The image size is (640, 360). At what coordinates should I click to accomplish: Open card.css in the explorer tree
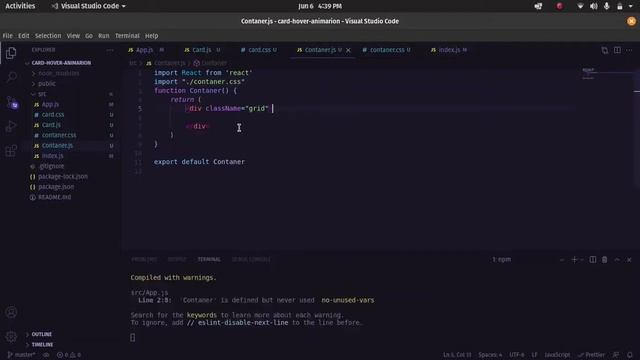click(x=53, y=115)
